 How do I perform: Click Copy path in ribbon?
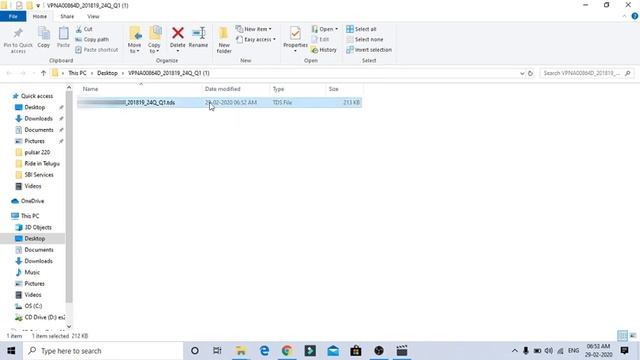(x=92, y=40)
